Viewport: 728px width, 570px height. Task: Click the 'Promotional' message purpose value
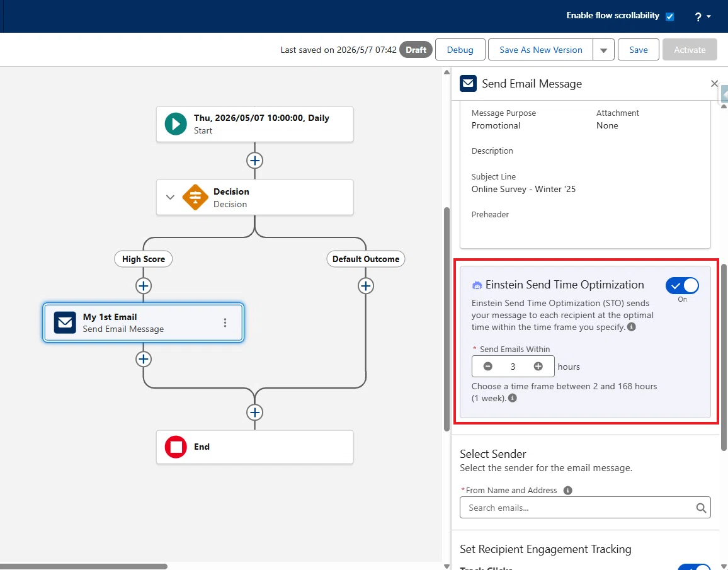(496, 125)
